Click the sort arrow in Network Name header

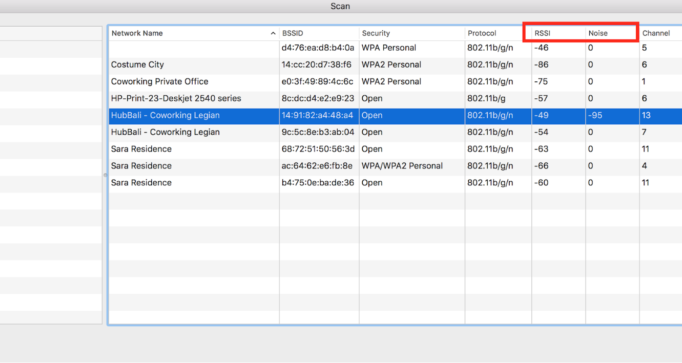point(273,33)
